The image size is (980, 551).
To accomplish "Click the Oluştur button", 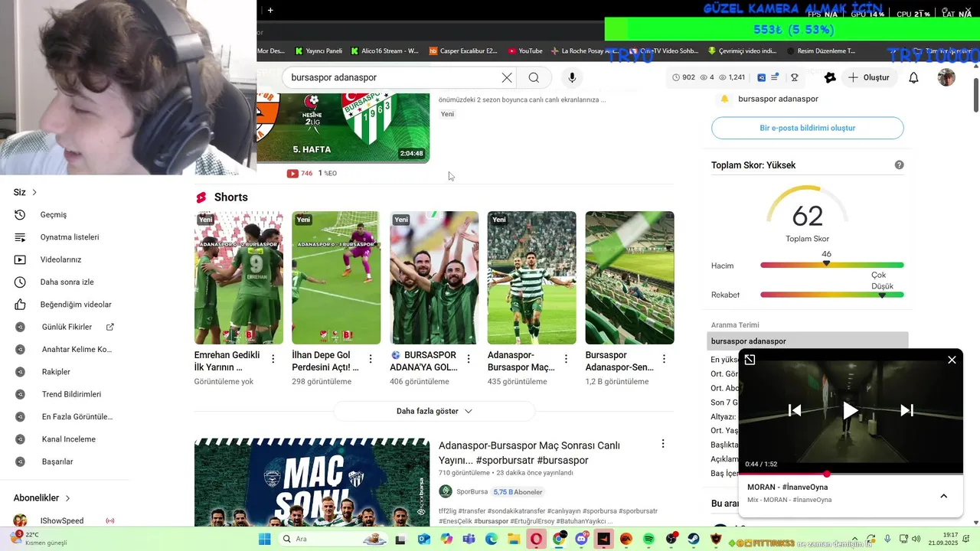I will [x=869, y=77].
